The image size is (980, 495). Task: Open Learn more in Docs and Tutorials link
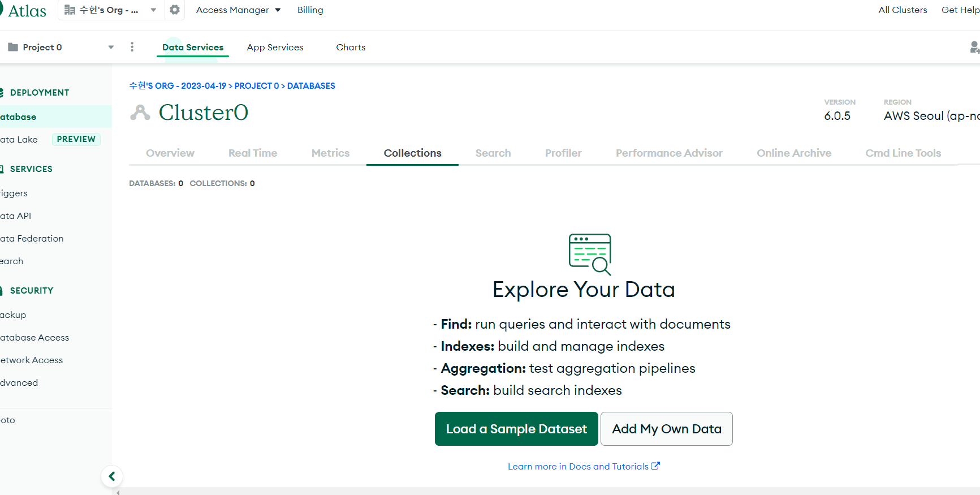(584, 466)
